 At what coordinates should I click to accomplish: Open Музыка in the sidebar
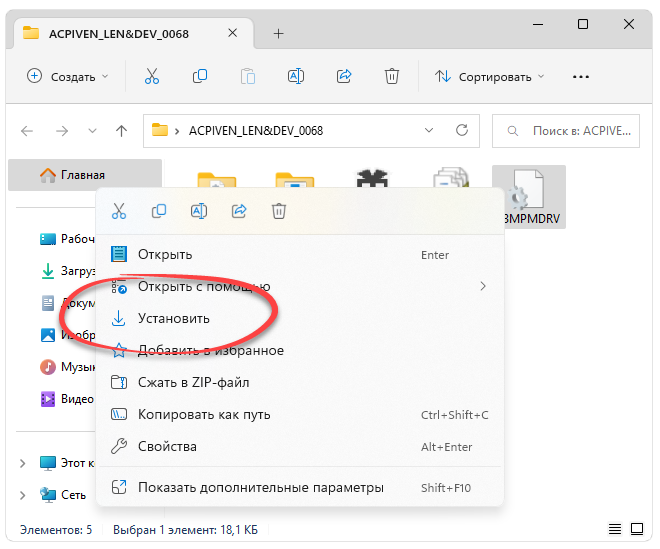pyautogui.click(x=67, y=367)
